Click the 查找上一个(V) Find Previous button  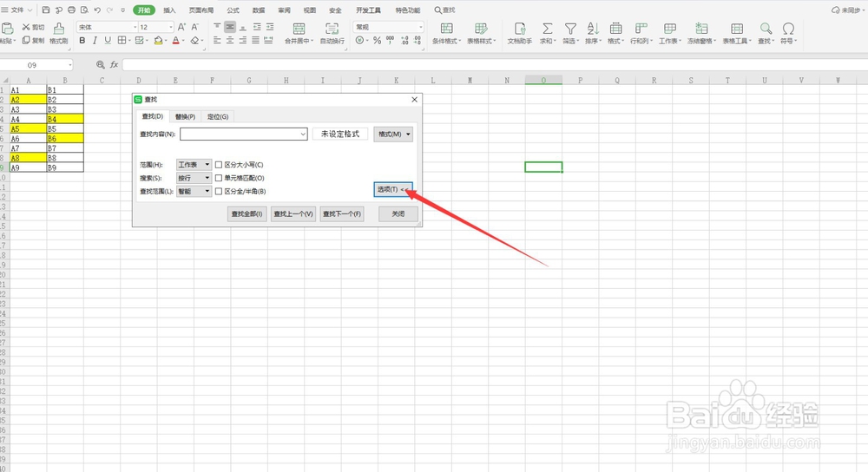[293, 213]
